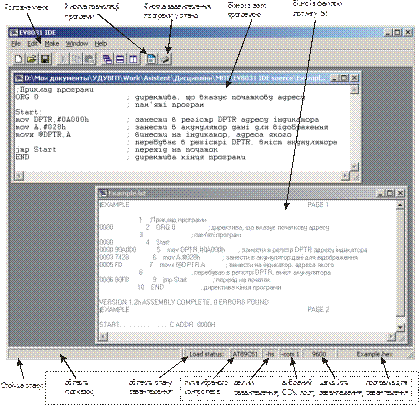
Task: Click the Save floppy disk icon
Action: pyautogui.click(x=45, y=59)
